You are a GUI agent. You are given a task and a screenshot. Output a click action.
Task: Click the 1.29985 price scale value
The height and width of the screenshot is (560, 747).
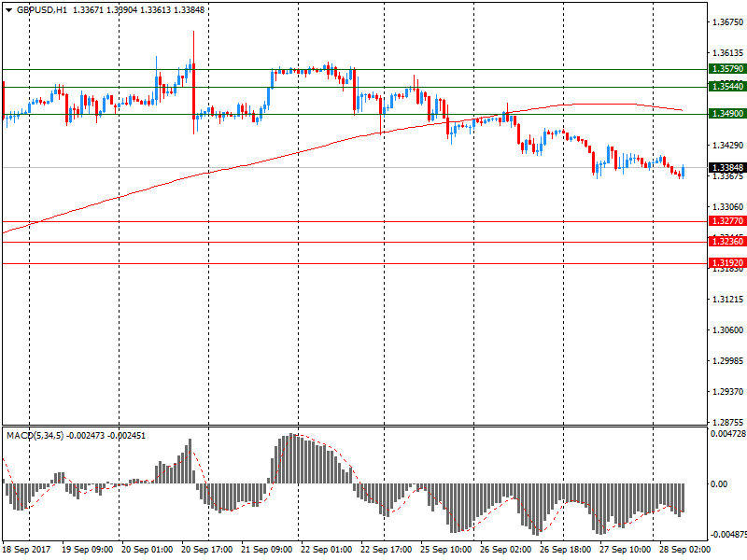pyautogui.click(x=727, y=361)
